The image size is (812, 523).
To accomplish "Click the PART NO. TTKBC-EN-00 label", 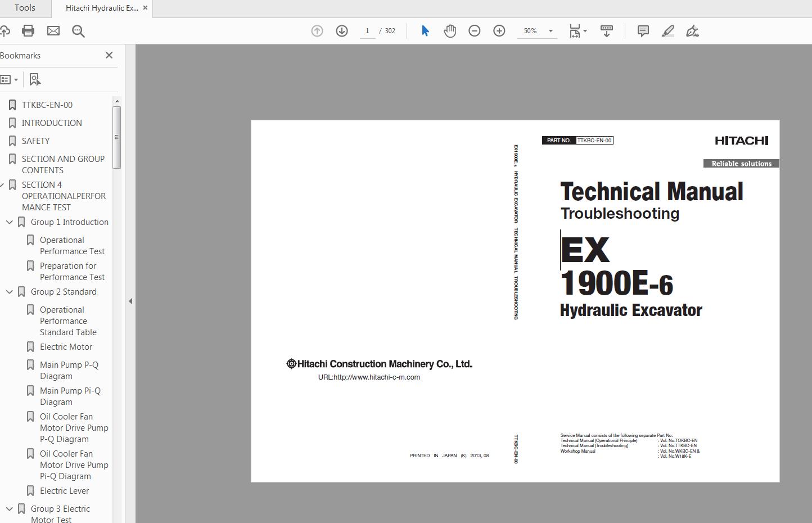I will (578, 140).
